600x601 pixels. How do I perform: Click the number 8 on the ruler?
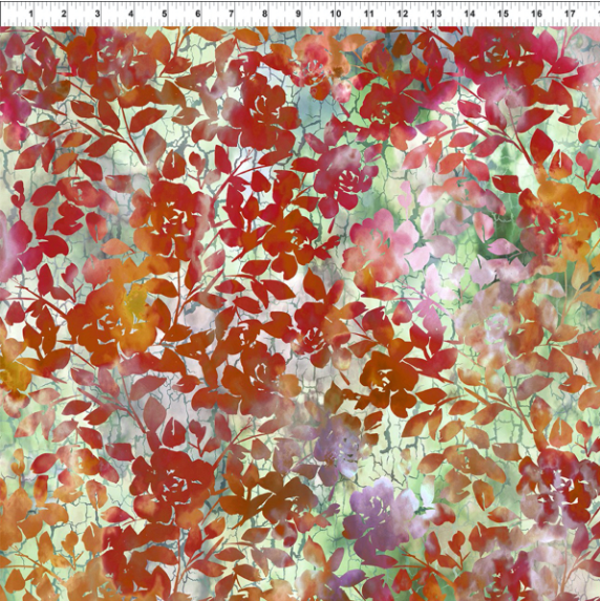(x=265, y=14)
